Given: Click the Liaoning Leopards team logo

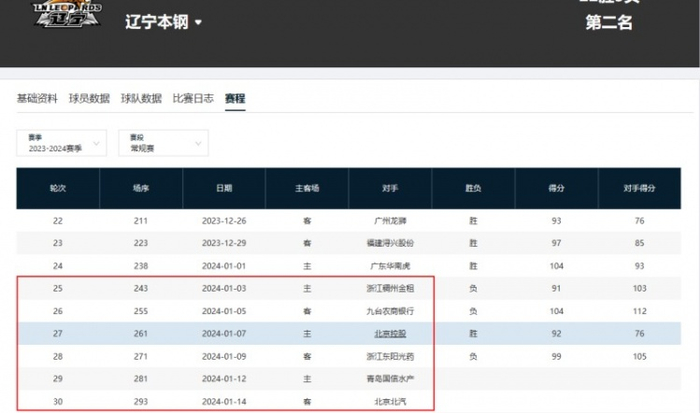Looking at the screenshot, I should click(x=67, y=13).
